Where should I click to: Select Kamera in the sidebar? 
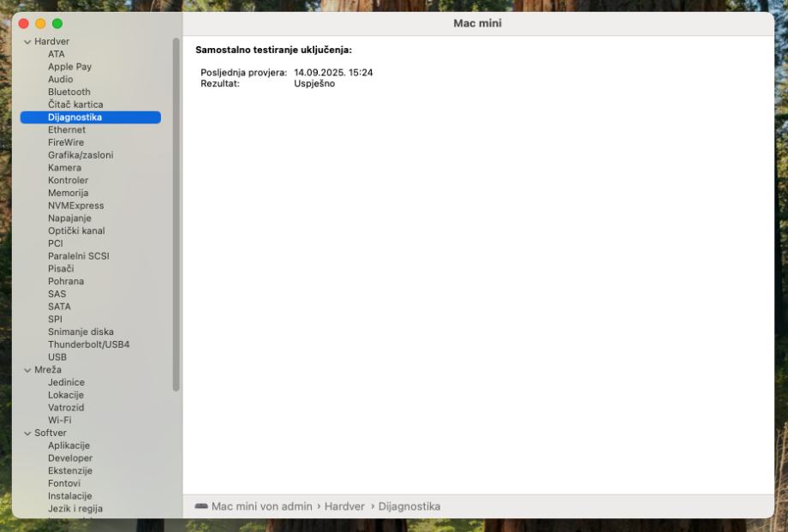(x=64, y=167)
